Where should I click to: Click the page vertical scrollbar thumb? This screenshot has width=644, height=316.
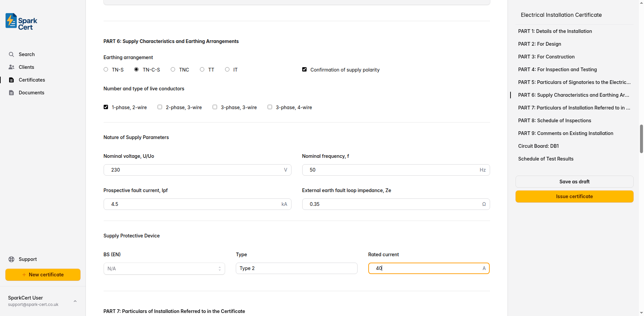(x=641, y=138)
